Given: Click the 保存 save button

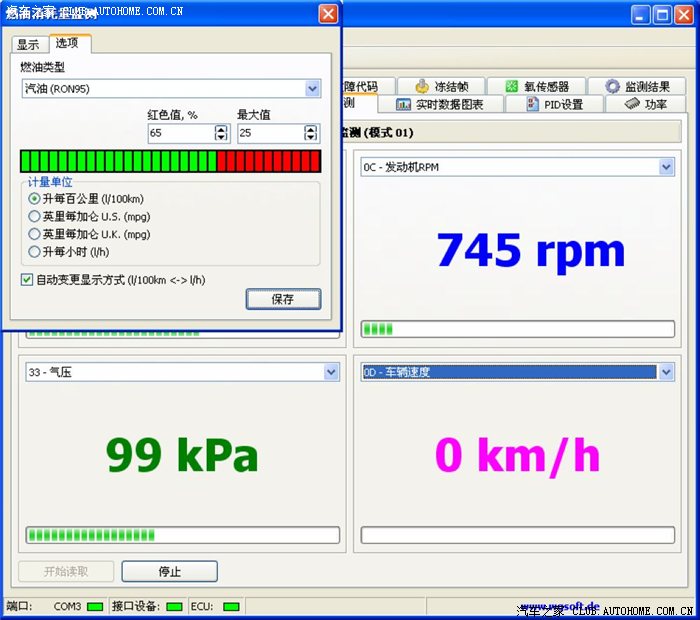Looking at the screenshot, I should tap(283, 299).
